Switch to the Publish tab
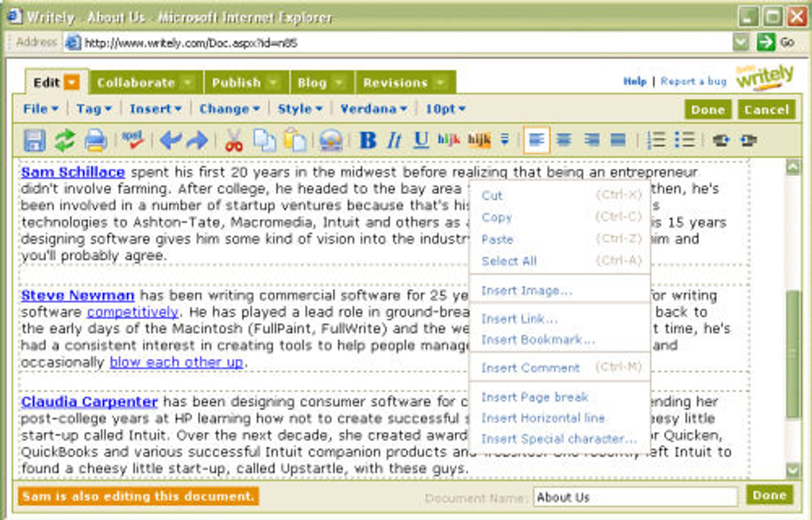812x520 pixels. click(x=247, y=82)
